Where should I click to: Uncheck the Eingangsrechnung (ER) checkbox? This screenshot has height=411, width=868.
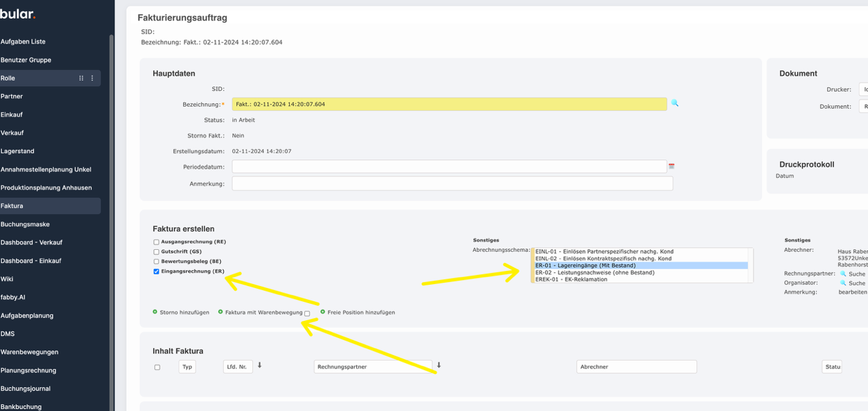[x=157, y=272]
